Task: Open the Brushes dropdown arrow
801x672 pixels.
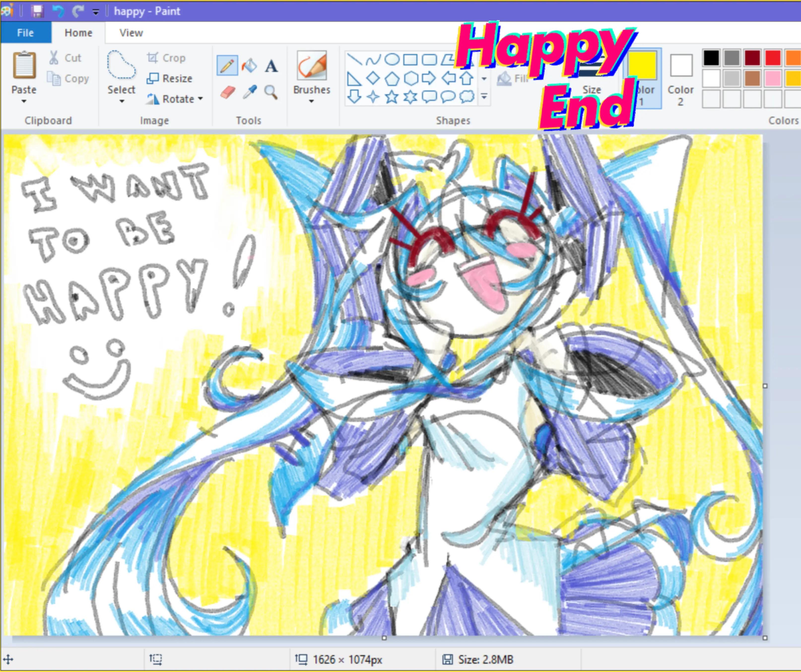Action: pos(311,101)
